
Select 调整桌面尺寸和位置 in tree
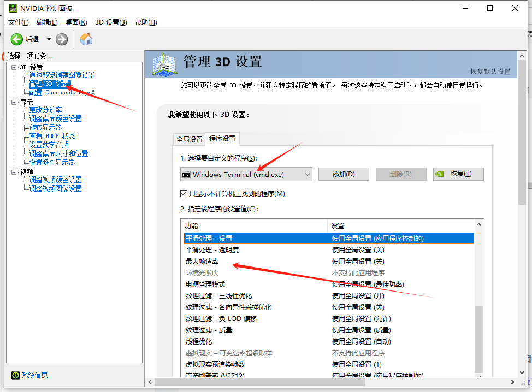click(x=58, y=153)
